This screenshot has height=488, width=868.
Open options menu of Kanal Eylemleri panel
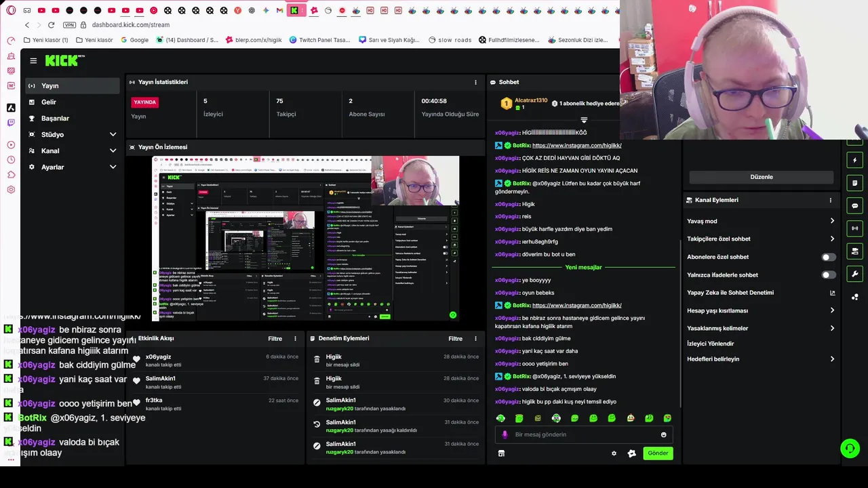pos(830,200)
